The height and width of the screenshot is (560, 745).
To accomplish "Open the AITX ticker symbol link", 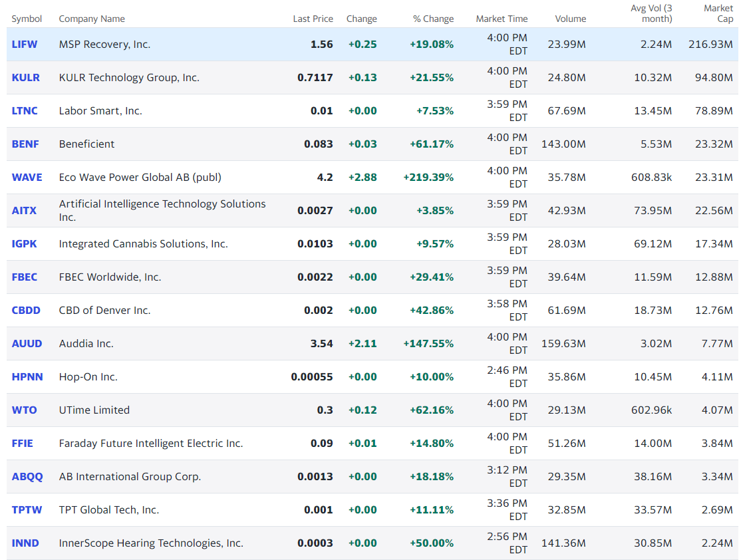I will pos(24,210).
